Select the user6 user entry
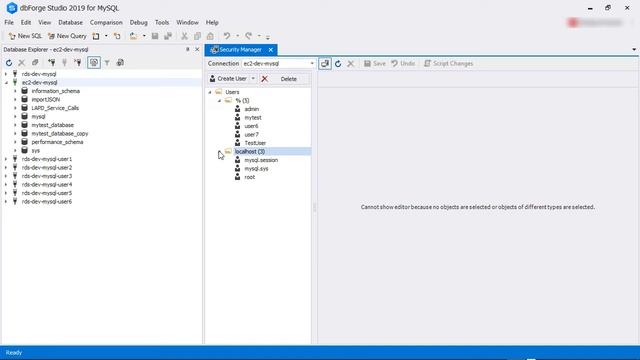The height and width of the screenshot is (360, 640). (x=251, y=126)
